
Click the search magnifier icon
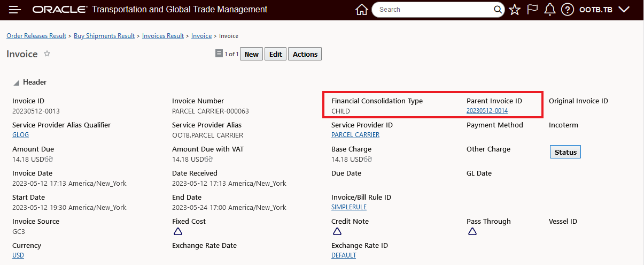[x=498, y=10]
